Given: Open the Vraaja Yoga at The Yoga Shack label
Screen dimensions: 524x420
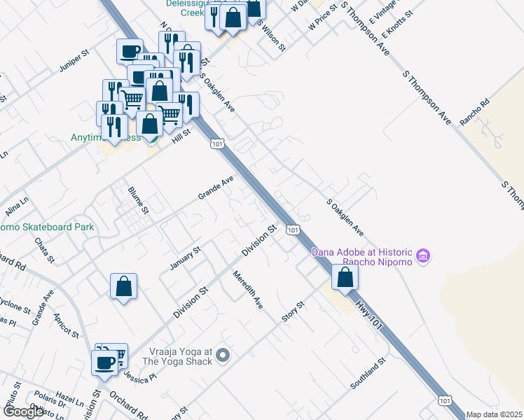Looking at the screenshot, I should point(177,356).
